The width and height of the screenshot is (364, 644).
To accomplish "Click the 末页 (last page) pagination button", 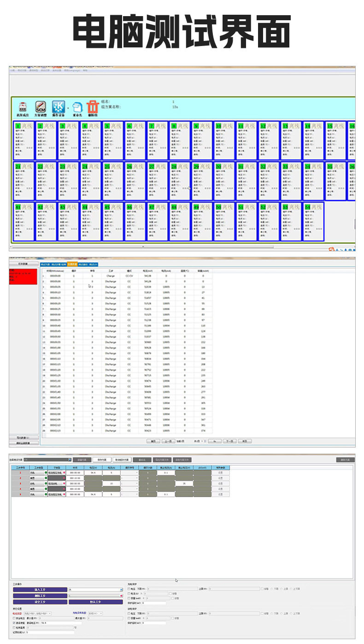I will pyautogui.click(x=245, y=441).
